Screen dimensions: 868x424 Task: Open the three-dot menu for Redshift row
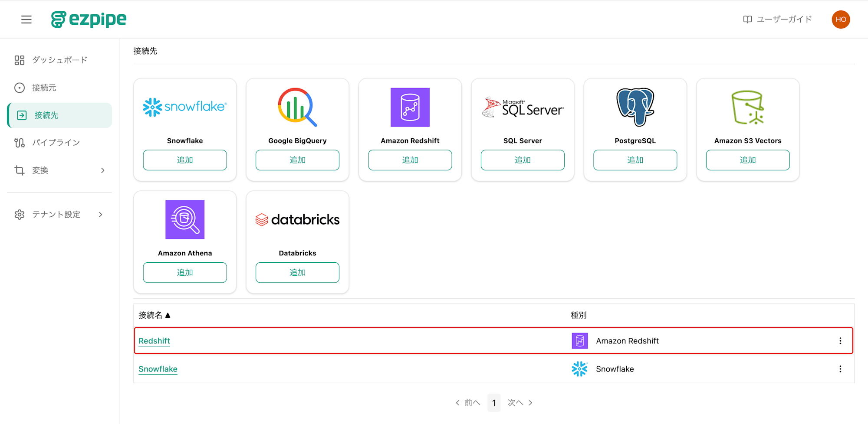[x=840, y=341]
